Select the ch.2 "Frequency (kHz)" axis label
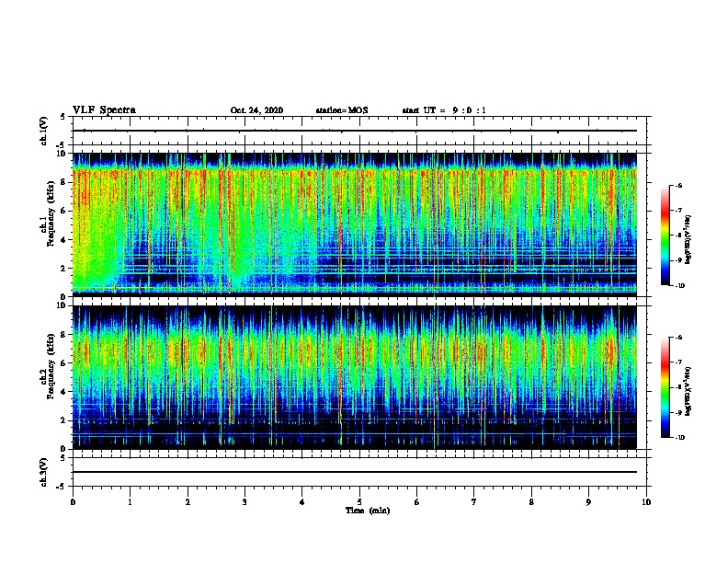 tap(51, 366)
